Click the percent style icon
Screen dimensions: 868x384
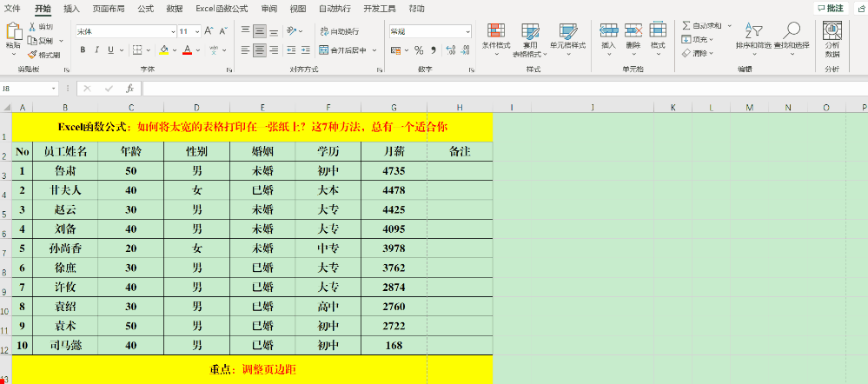[419, 50]
